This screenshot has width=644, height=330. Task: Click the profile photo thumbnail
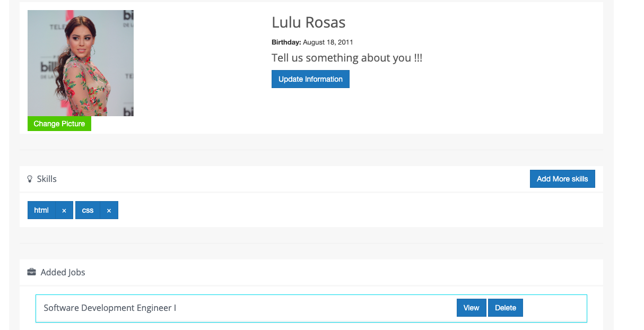point(81,63)
